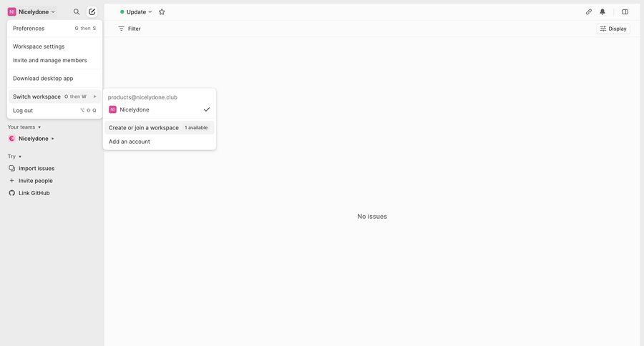Screen dimensions: 644x346
Task: Choose Log out from menu
Action: click(x=54, y=110)
